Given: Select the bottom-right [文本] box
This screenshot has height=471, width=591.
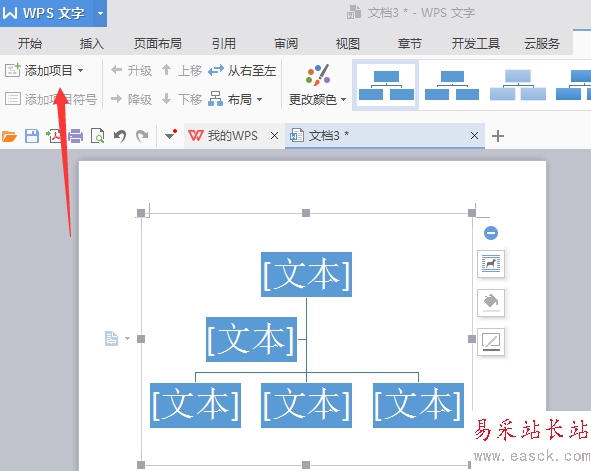Looking at the screenshot, I should coord(418,405).
